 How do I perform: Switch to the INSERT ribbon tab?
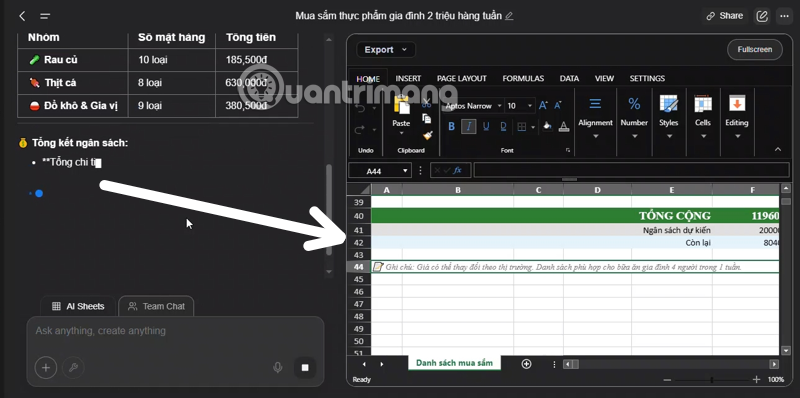pos(408,79)
